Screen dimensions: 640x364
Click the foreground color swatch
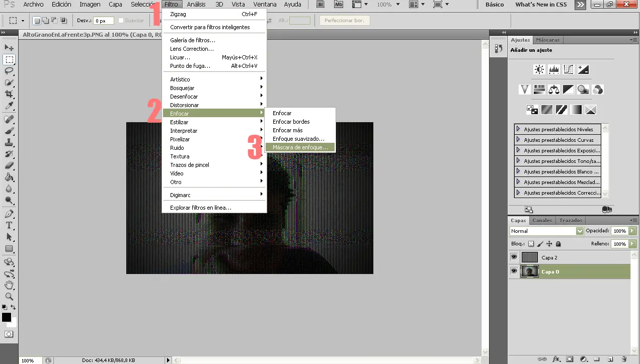[7, 317]
